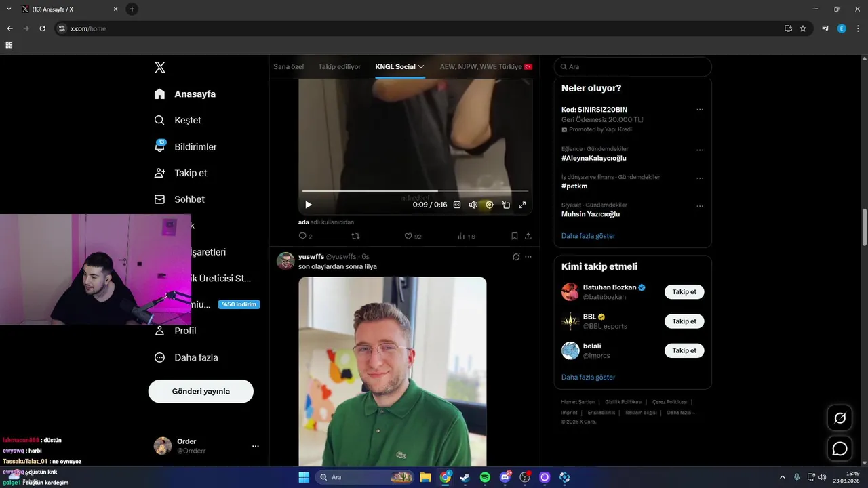Open options for SINIRSIZ20BIN promoted trend
This screenshot has height=488, width=868.
[x=700, y=110]
